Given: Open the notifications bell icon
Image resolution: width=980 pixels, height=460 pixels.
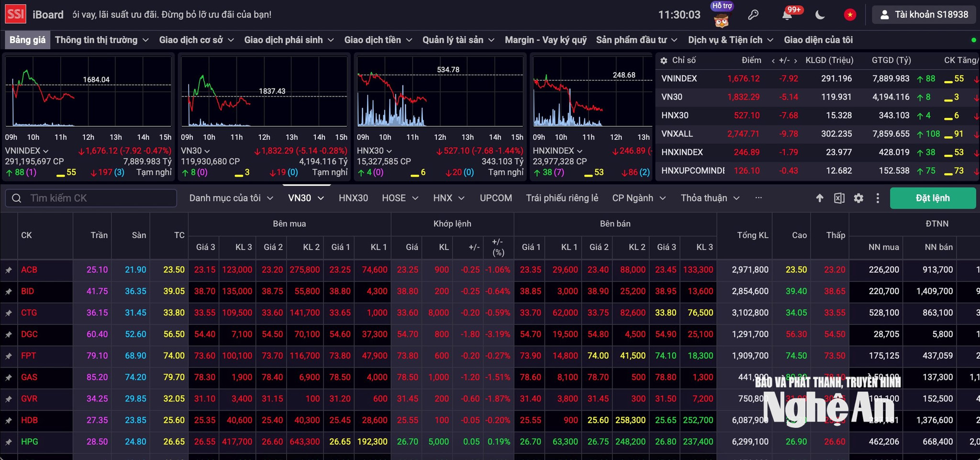Looking at the screenshot, I should point(787,15).
